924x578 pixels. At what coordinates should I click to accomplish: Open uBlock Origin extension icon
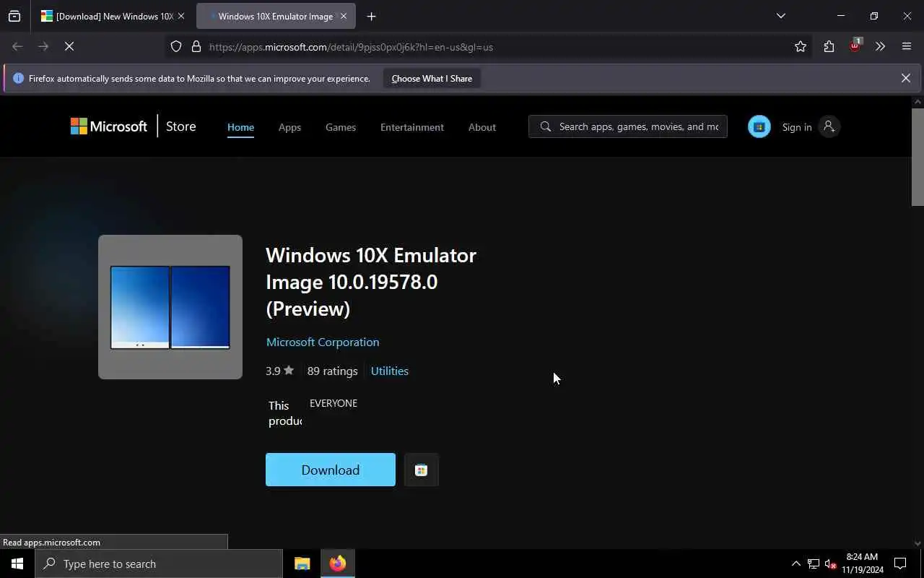click(x=855, y=46)
